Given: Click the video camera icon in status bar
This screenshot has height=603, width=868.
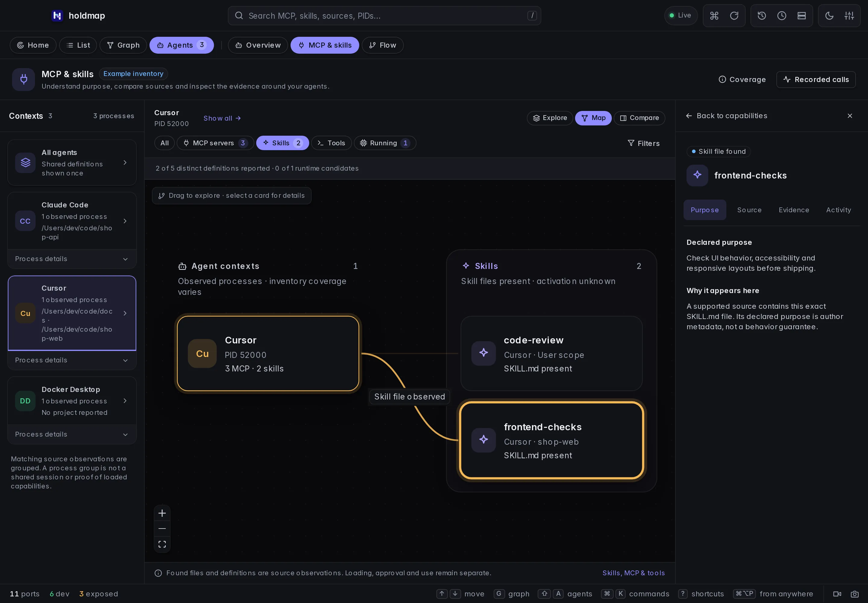Looking at the screenshot, I should click(837, 594).
